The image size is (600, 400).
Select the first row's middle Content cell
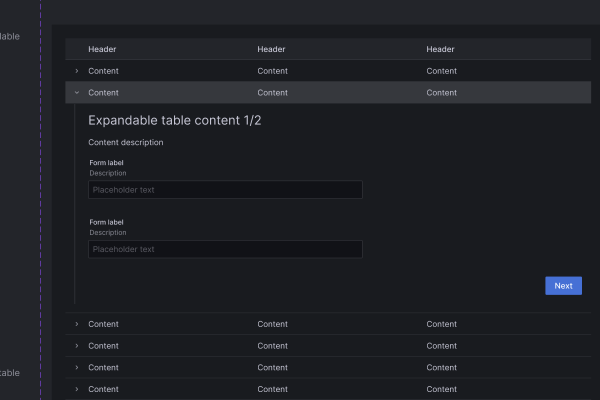pyautogui.click(x=272, y=71)
